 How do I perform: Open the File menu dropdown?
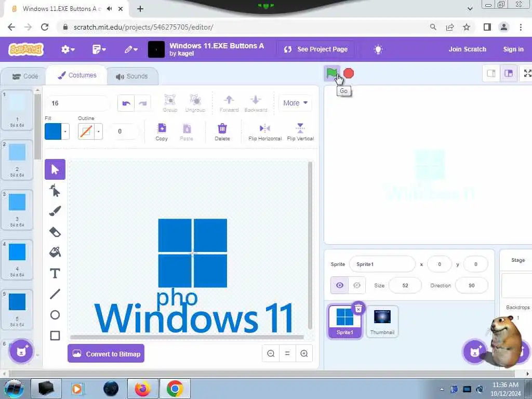point(99,49)
